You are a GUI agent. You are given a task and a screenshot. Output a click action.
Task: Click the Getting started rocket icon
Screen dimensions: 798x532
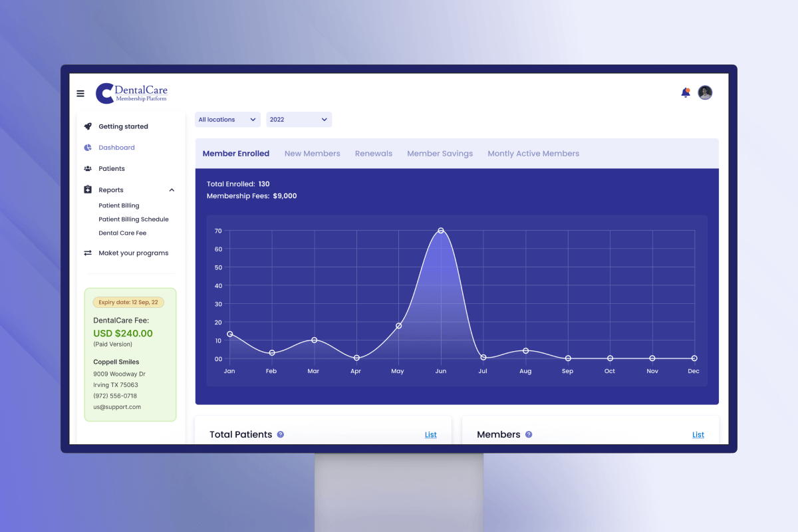[88, 126]
